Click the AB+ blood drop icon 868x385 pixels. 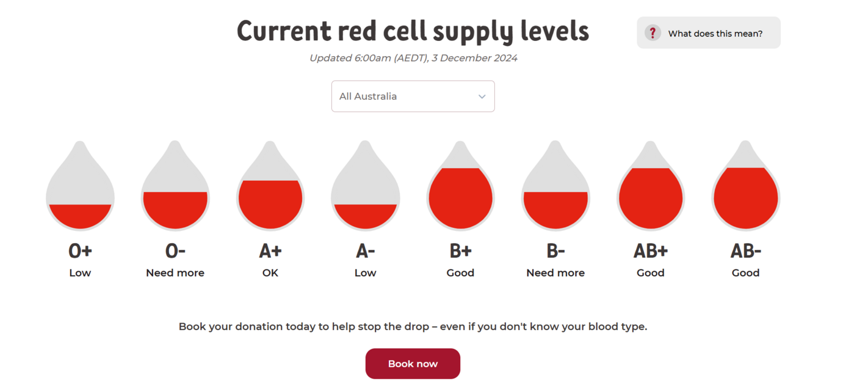[651, 196]
